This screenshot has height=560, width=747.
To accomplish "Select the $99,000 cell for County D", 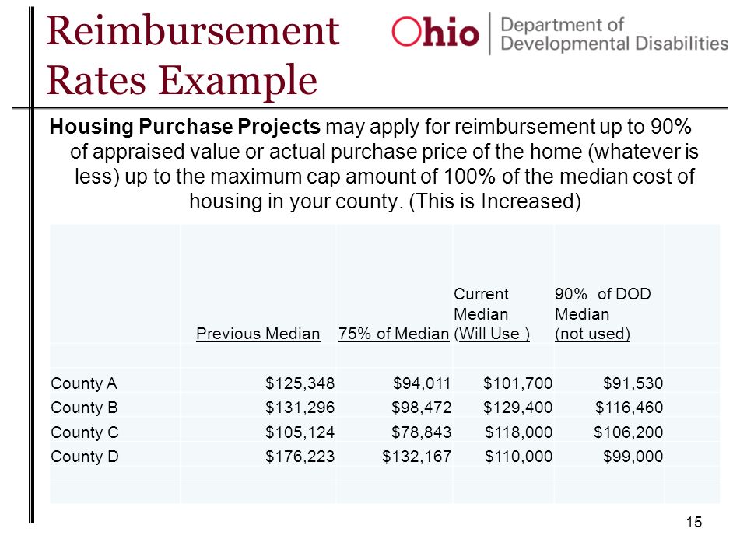I will pos(633,457).
